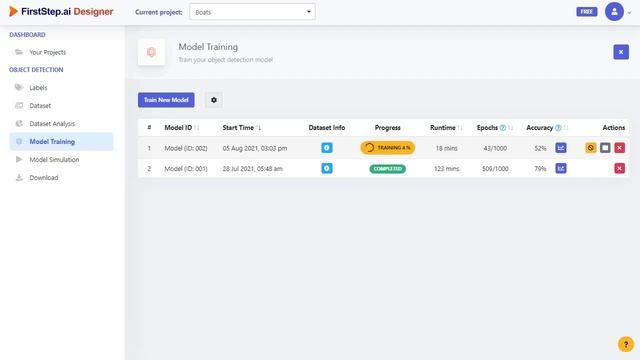Click the 79% accuracy value

point(540,169)
